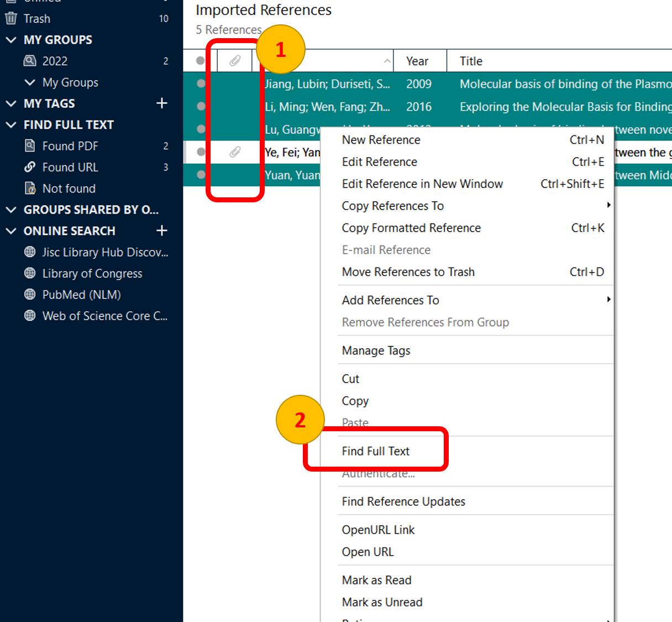Toggle read status dot for Lu, Guang

(201, 129)
